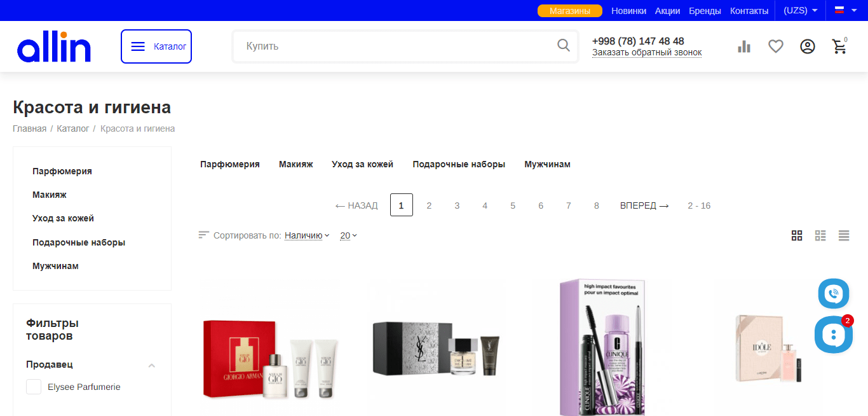Tick the Elysee Parfumerie checkbox
Viewport: 868px width, 416px height.
tap(34, 387)
